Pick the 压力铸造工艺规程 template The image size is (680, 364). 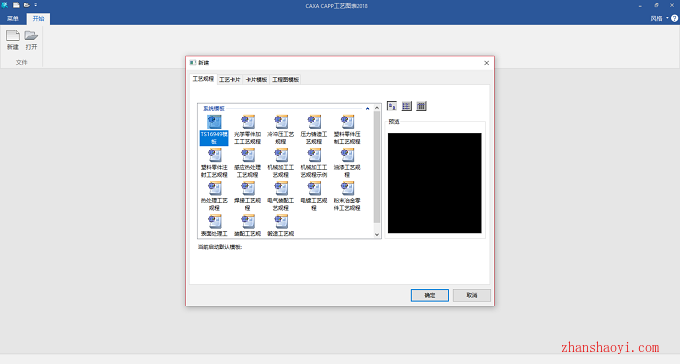[x=314, y=130]
